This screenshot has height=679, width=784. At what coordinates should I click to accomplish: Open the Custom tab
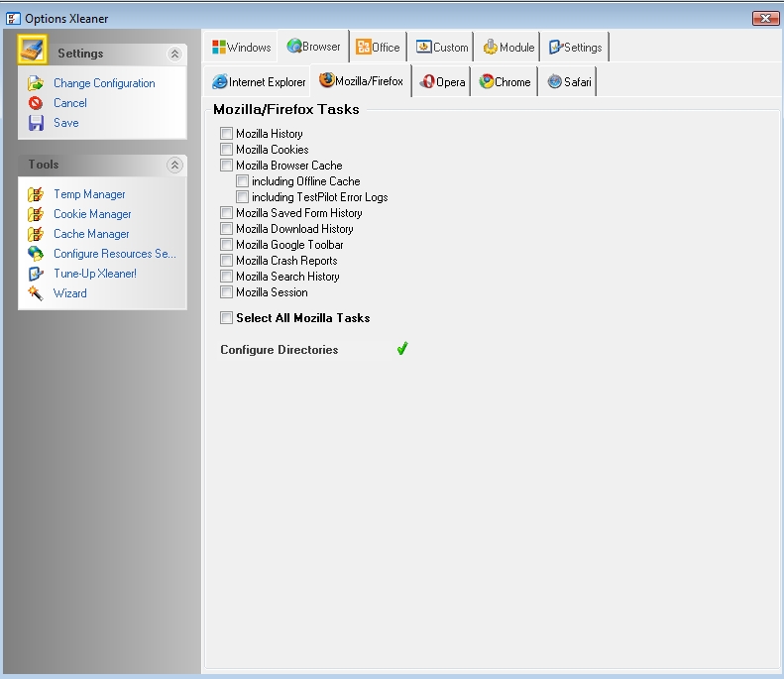(442, 47)
